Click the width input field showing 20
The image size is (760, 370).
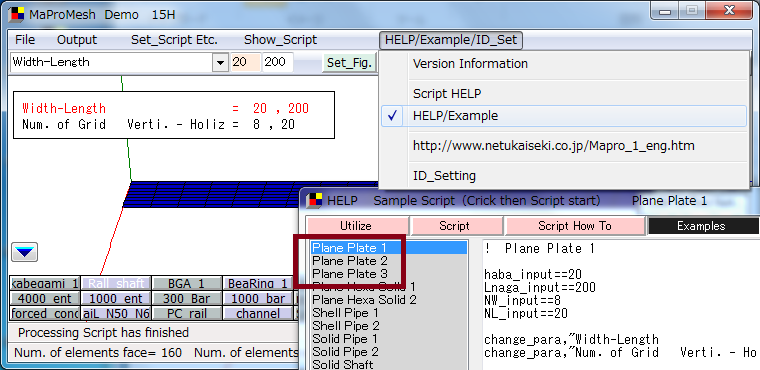click(246, 63)
